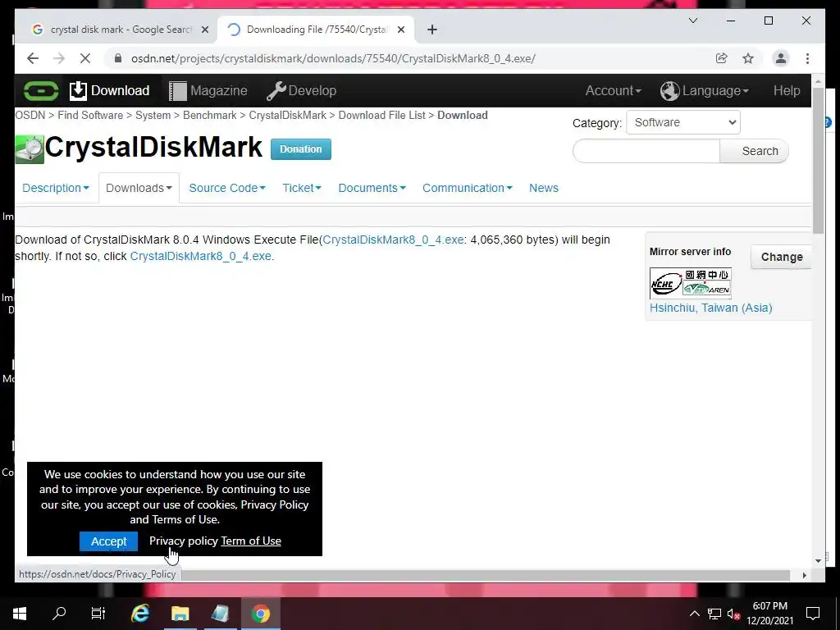Open Windows taskbar search
Viewport: 840px width, 630px height.
[x=59, y=614]
